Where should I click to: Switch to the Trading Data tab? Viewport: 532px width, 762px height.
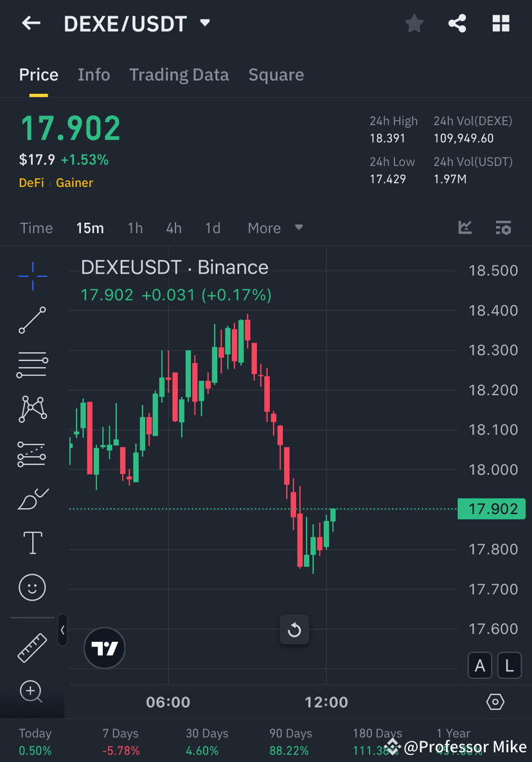coord(179,75)
